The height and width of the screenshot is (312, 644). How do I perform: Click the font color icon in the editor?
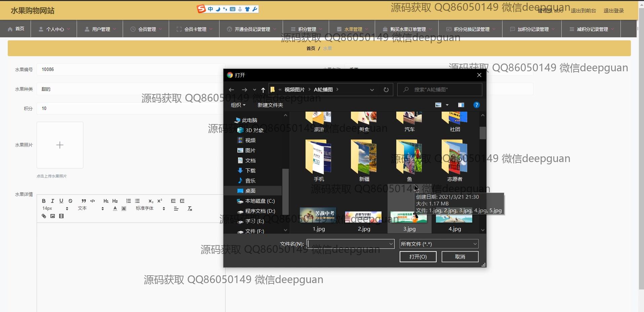tap(115, 209)
